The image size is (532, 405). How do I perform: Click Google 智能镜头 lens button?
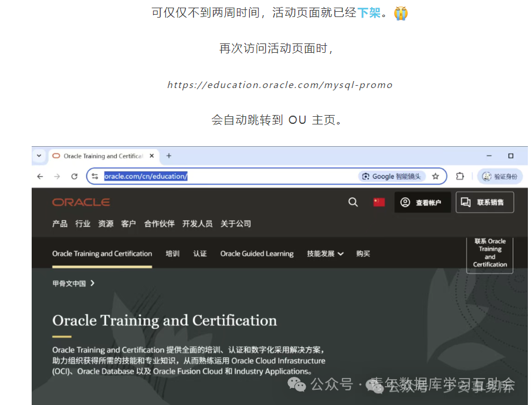coord(392,176)
